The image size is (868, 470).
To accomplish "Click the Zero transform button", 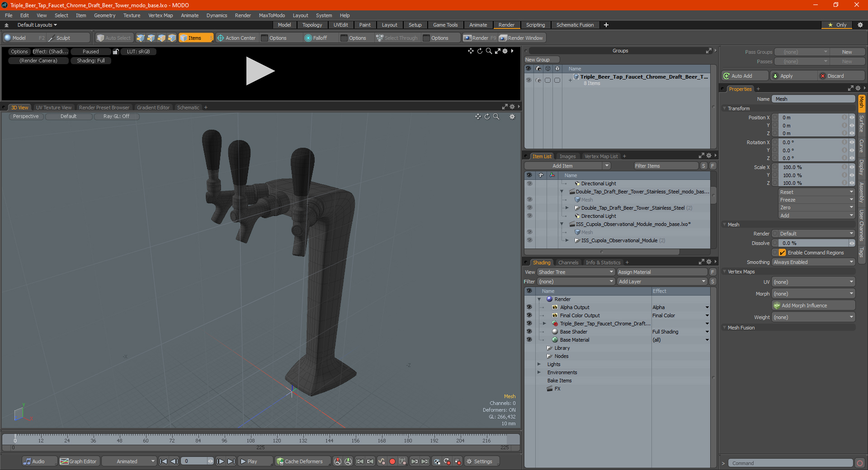I will coord(816,208).
